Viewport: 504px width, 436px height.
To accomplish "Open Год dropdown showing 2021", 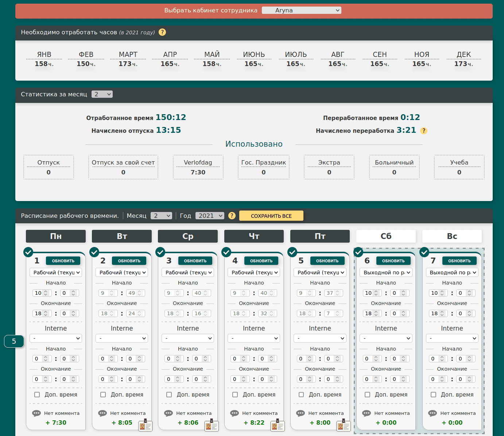I will tap(210, 216).
